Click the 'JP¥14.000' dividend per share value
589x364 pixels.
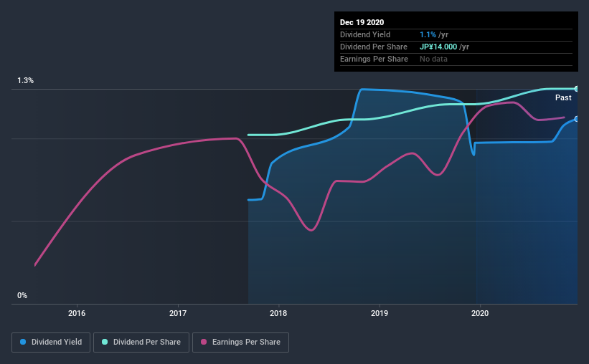438,47
